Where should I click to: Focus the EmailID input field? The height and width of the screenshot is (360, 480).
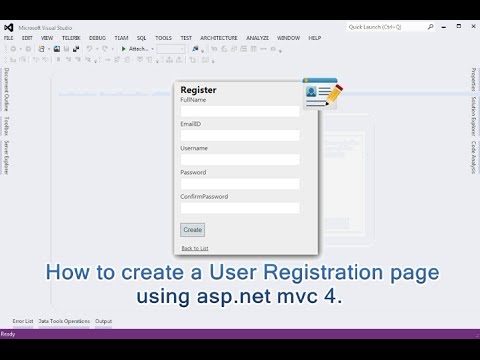click(240, 135)
